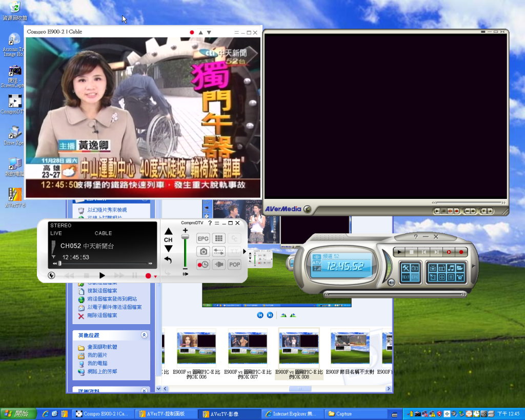Open the record options dropdown arrow in ComproDTV
This screenshot has height=420, width=525.
pyautogui.click(x=155, y=276)
